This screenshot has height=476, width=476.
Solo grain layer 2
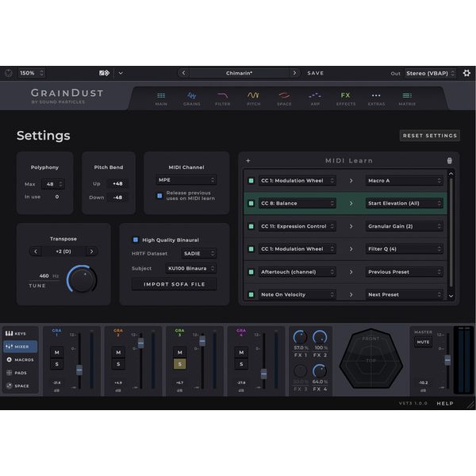click(118, 364)
